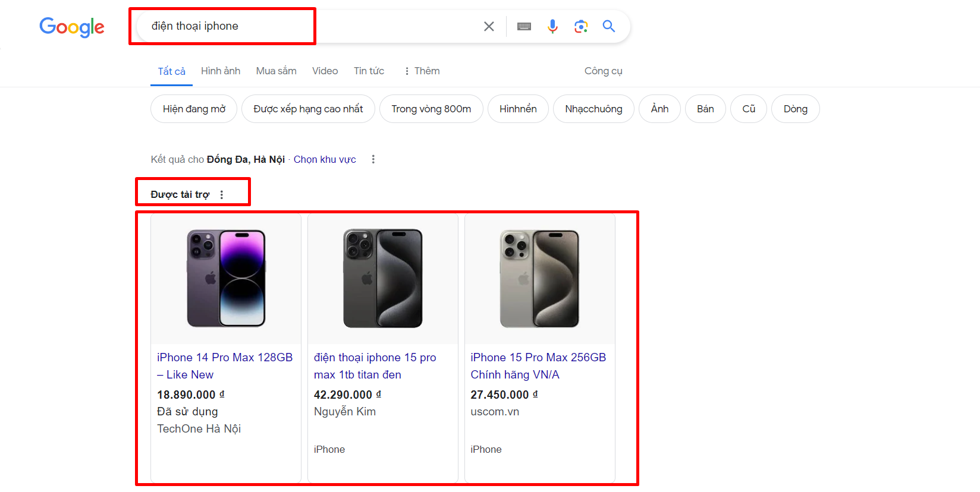Screen dimensions: 980x492
Task: Open điện thoại iphone 15 pro max 1tb link
Action: (x=375, y=366)
